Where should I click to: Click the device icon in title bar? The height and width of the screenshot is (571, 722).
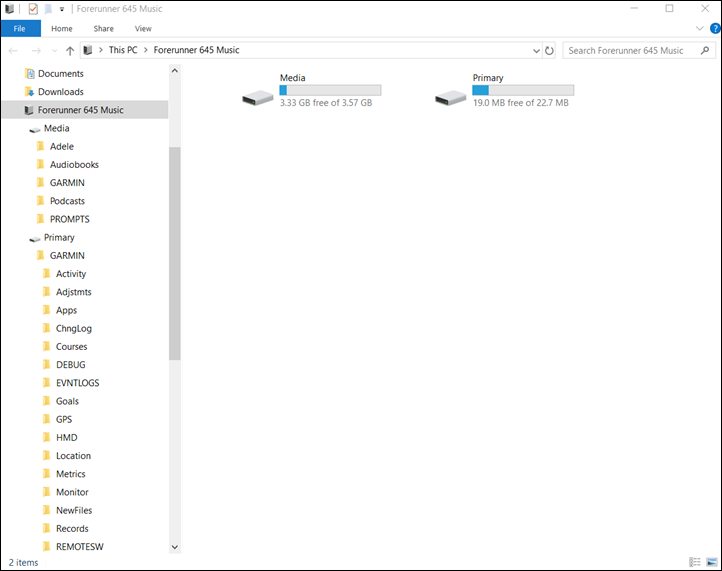tap(9, 9)
